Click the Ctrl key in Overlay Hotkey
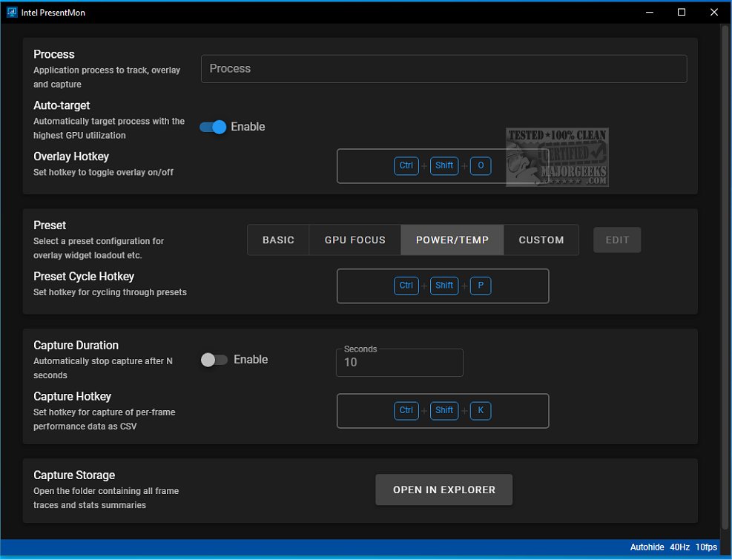 click(x=406, y=166)
